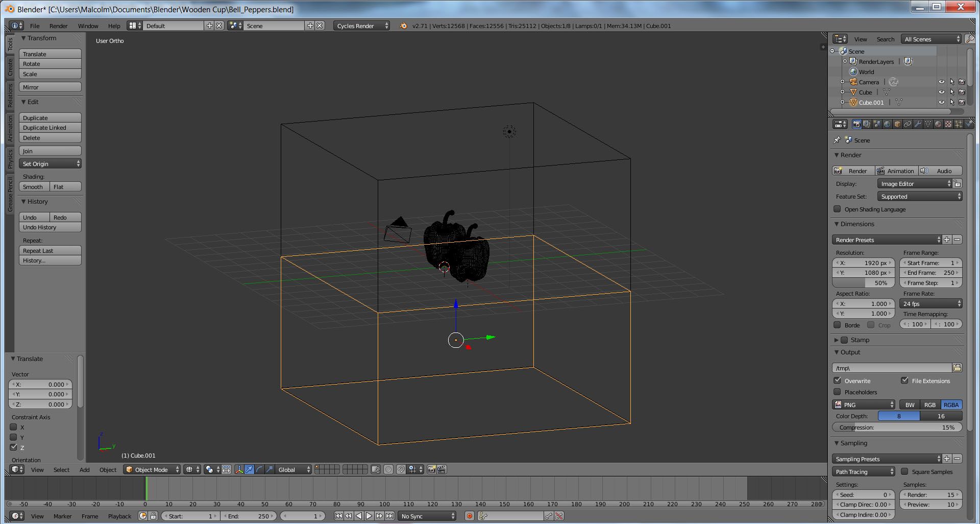Open the Cycles Render engine dropdown
This screenshot has height=524, width=980.
pyautogui.click(x=362, y=26)
